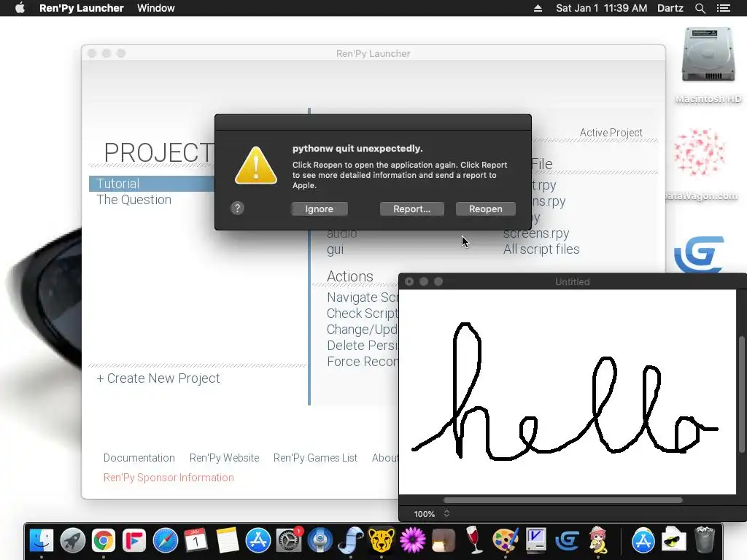747x560 pixels.
Task: Launch Safari from the dock
Action: tap(166, 540)
